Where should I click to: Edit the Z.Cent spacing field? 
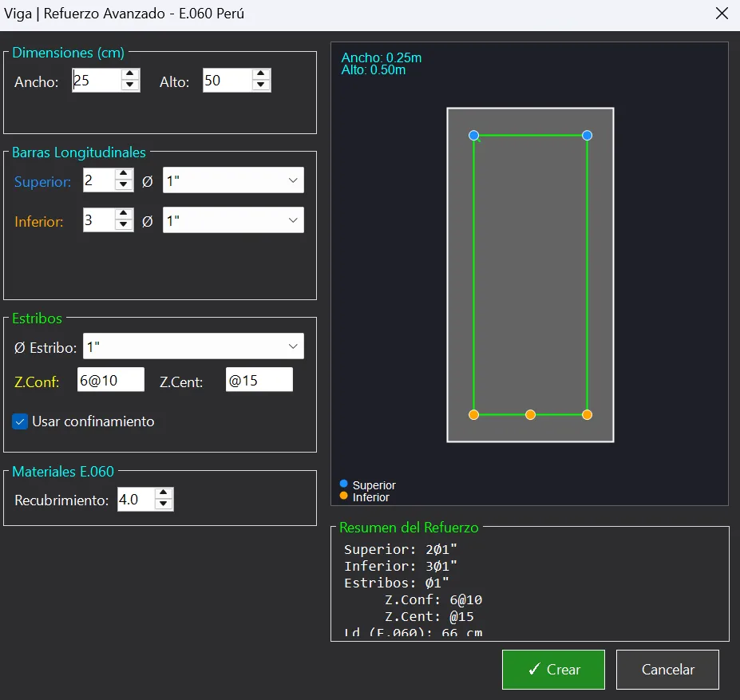[259, 380]
